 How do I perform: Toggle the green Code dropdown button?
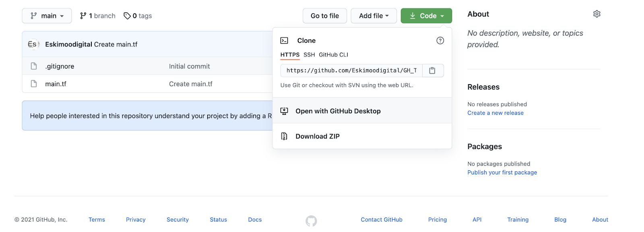point(426,16)
